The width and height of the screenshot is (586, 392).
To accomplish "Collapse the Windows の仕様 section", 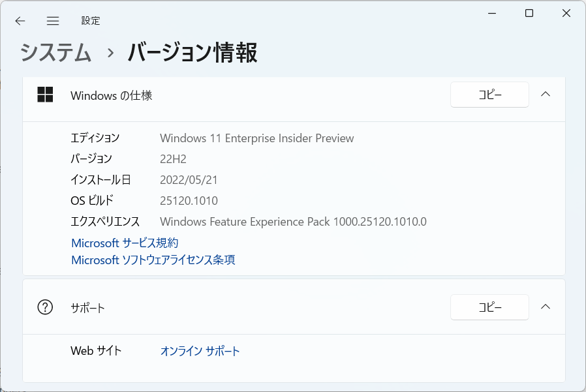I will tap(546, 94).
